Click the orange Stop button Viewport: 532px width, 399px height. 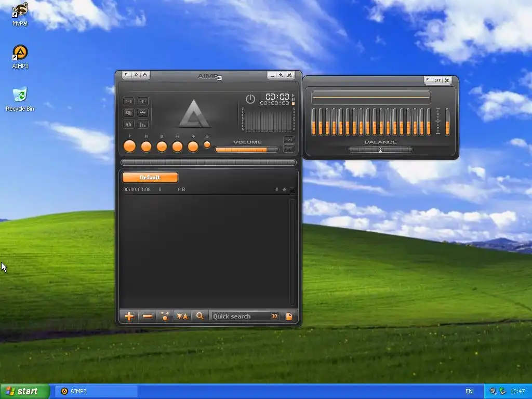[x=162, y=147]
